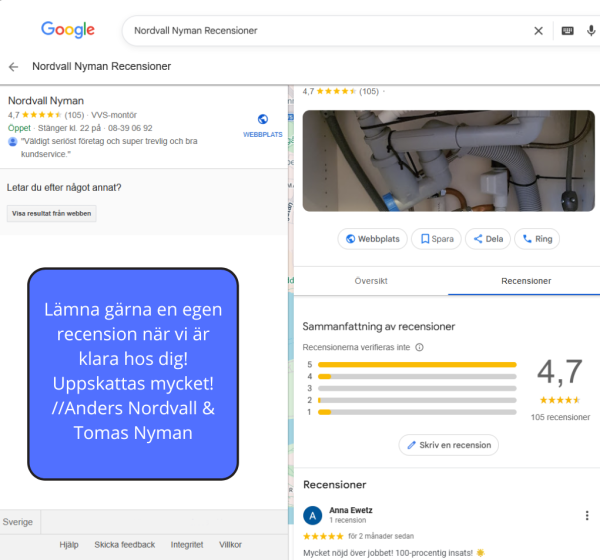Click the Anna Ewetz reviewer name
The width and height of the screenshot is (600, 560).
pos(351,510)
